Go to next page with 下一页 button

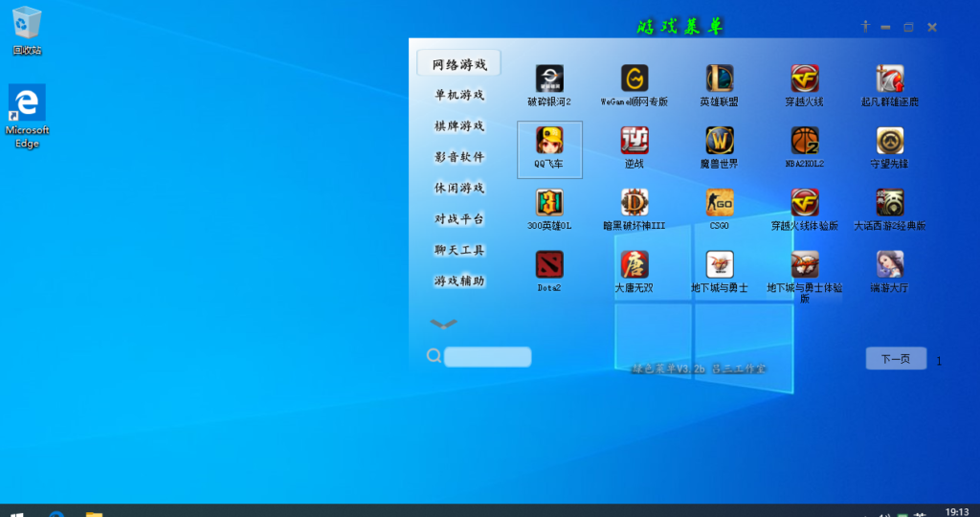(896, 359)
